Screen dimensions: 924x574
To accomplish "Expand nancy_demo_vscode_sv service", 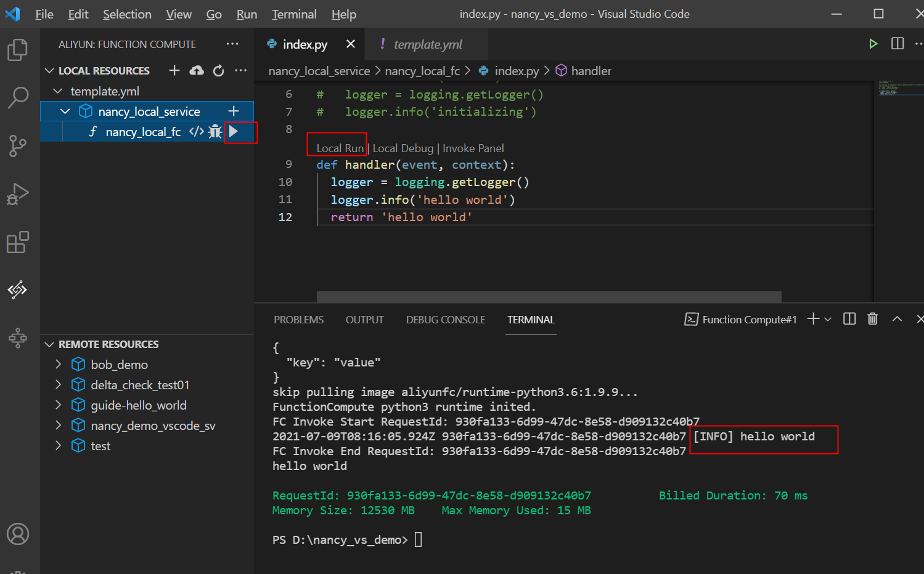I will click(58, 425).
